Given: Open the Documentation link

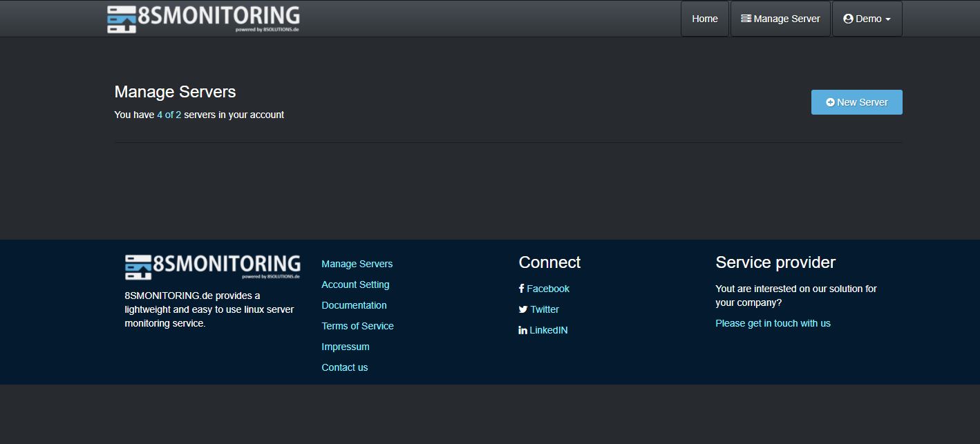Looking at the screenshot, I should tap(354, 305).
